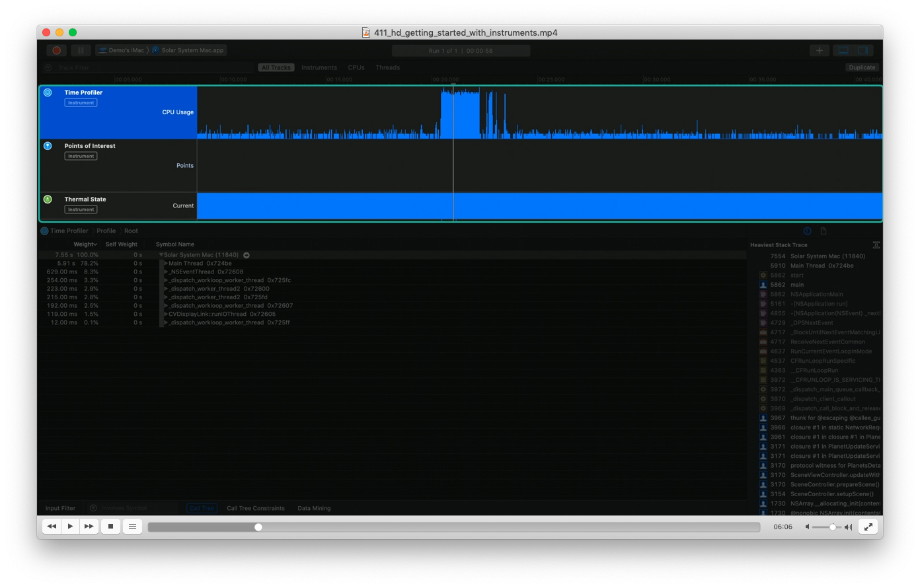
Task: Click the Duplicate button
Action: click(862, 67)
